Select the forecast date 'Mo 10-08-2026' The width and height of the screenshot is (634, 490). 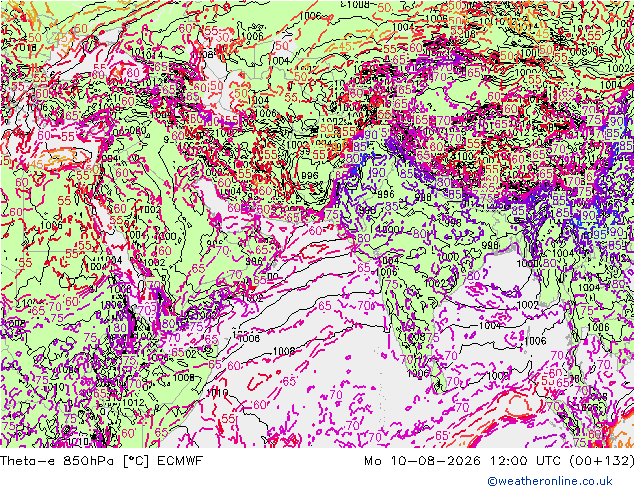pos(422,461)
